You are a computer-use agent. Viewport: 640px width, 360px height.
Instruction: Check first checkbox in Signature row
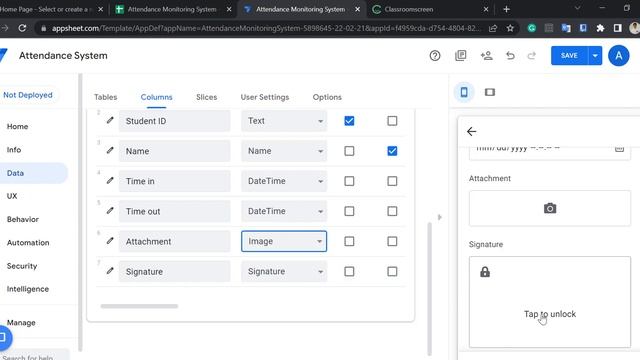pyautogui.click(x=349, y=271)
